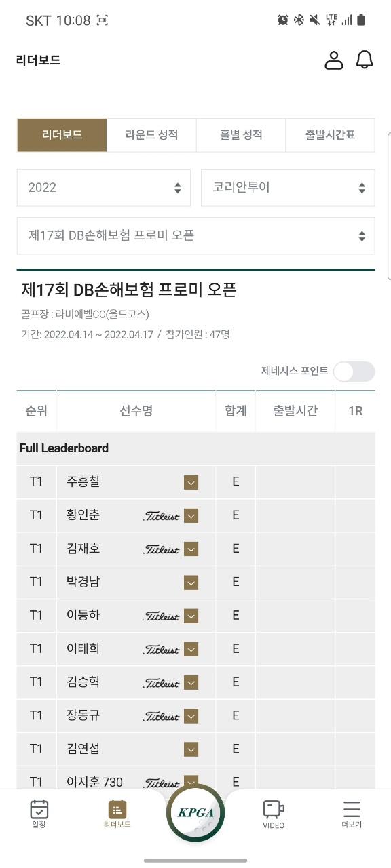Open notifications bell icon
Viewport: 391px width, 868px height.
pos(365,60)
